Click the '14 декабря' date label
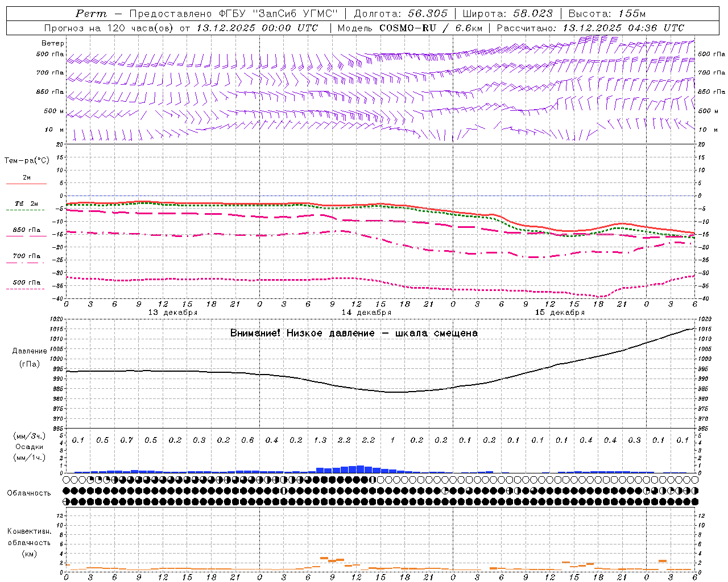Viewport: 728px width, 582px height. click(x=366, y=313)
